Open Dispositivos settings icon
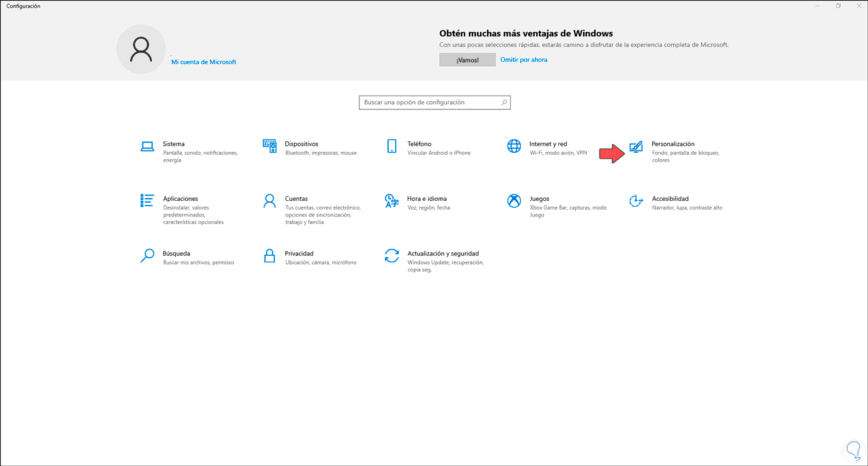868x466 pixels. (x=270, y=146)
